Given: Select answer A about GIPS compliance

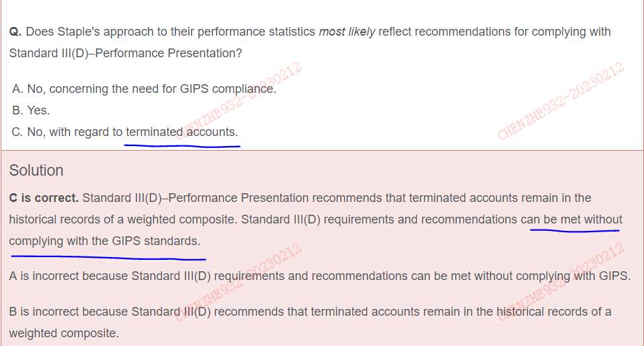Looking at the screenshot, I should 144,89.
